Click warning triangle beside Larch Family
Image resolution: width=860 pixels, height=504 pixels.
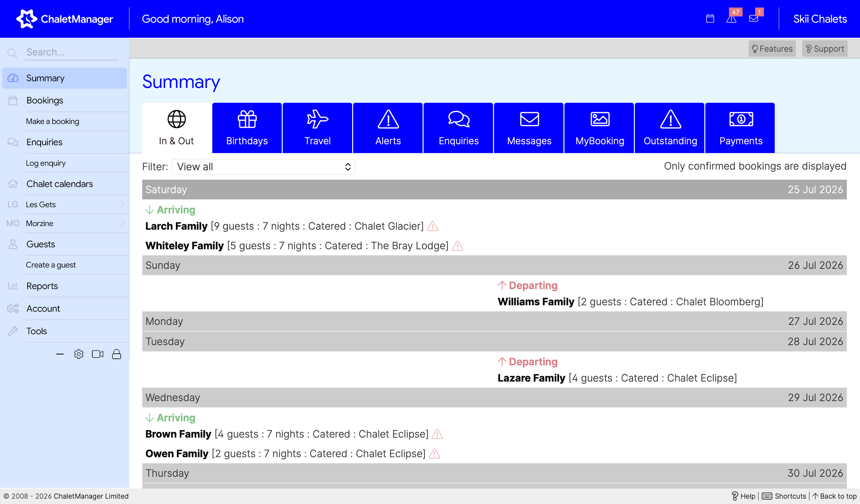(x=433, y=226)
